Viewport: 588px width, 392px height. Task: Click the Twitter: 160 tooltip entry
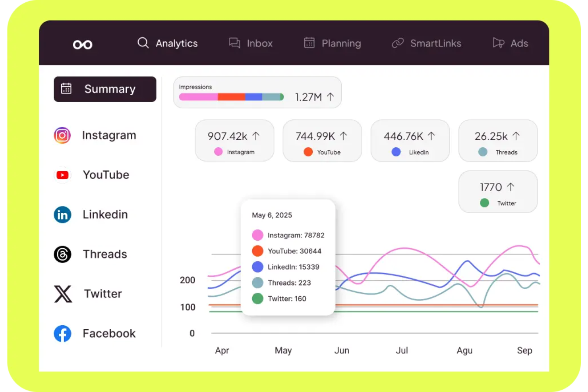(x=287, y=299)
